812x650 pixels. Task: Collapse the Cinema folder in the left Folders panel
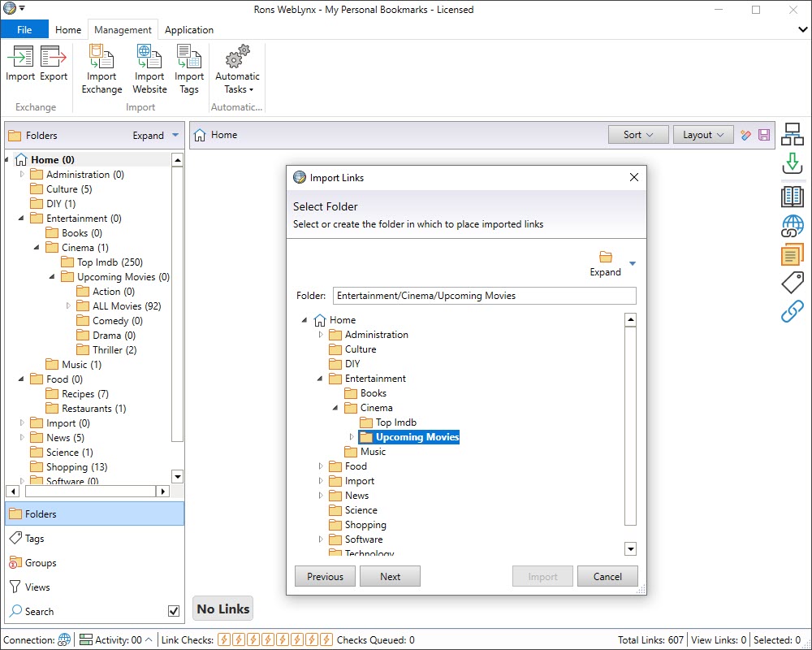tap(37, 248)
